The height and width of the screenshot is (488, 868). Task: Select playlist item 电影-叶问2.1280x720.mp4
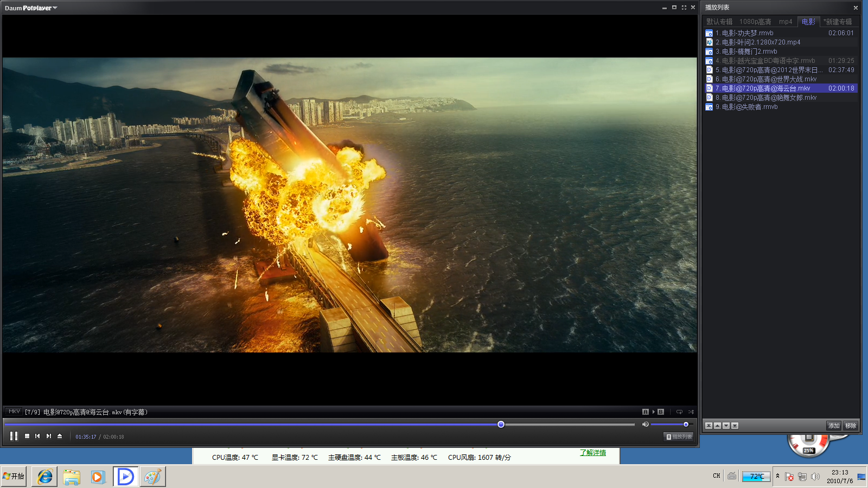(781, 42)
